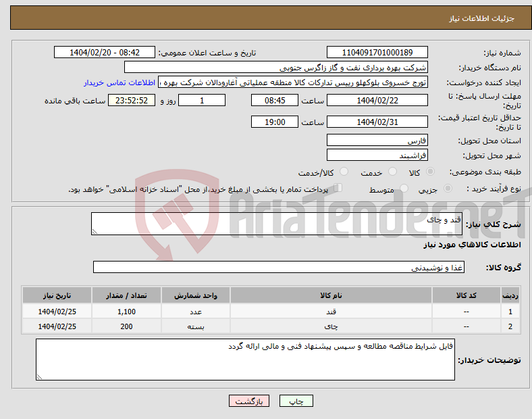Viewport: 532px width, 419px height.
Task: Click the چاپ (print) button
Action: [x=296, y=401]
